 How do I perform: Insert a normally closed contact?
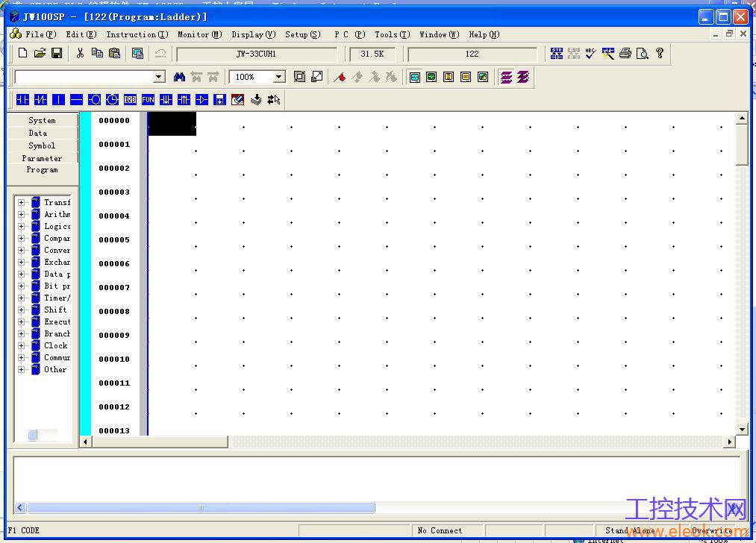click(x=40, y=100)
